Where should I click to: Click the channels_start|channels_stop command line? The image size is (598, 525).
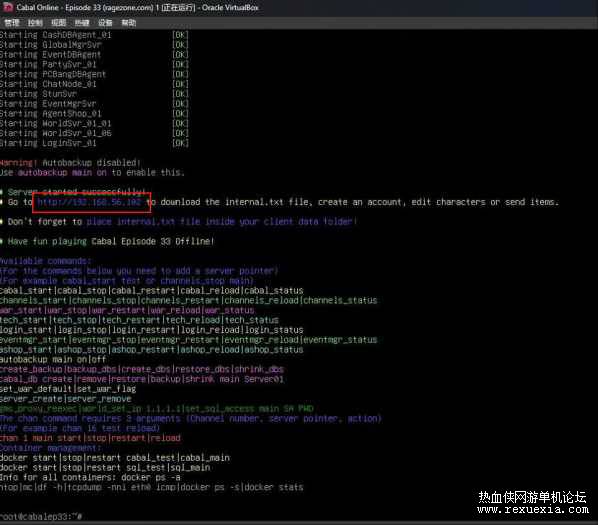(x=188, y=301)
